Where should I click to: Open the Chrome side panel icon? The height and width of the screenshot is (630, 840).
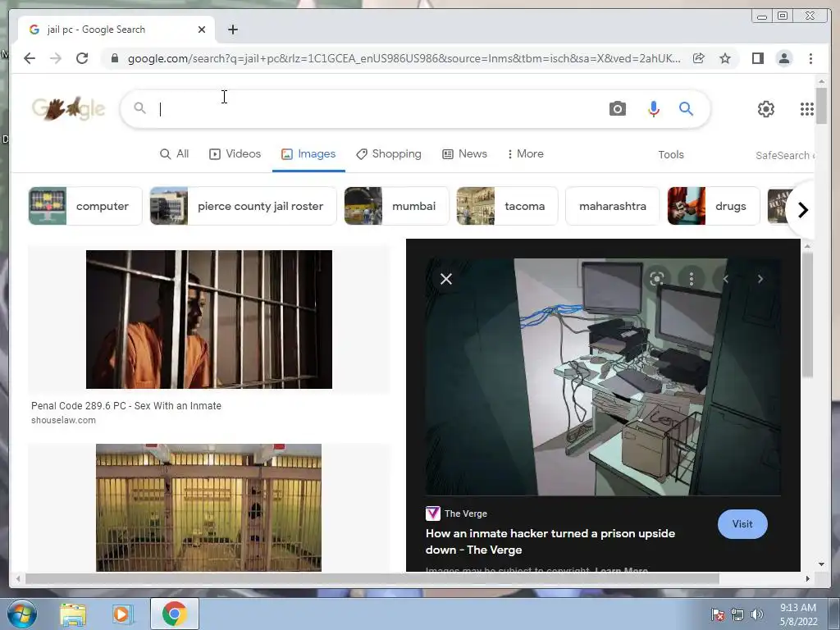point(757,58)
